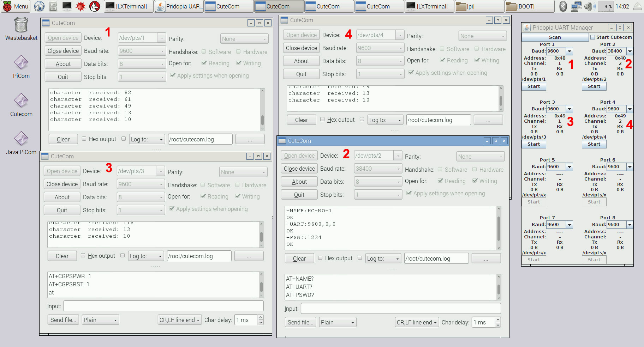Open CR,LF line end dropdown in /dev/pts/3 window
Viewport: 644px width, 347px height.
tap(180, 320)
